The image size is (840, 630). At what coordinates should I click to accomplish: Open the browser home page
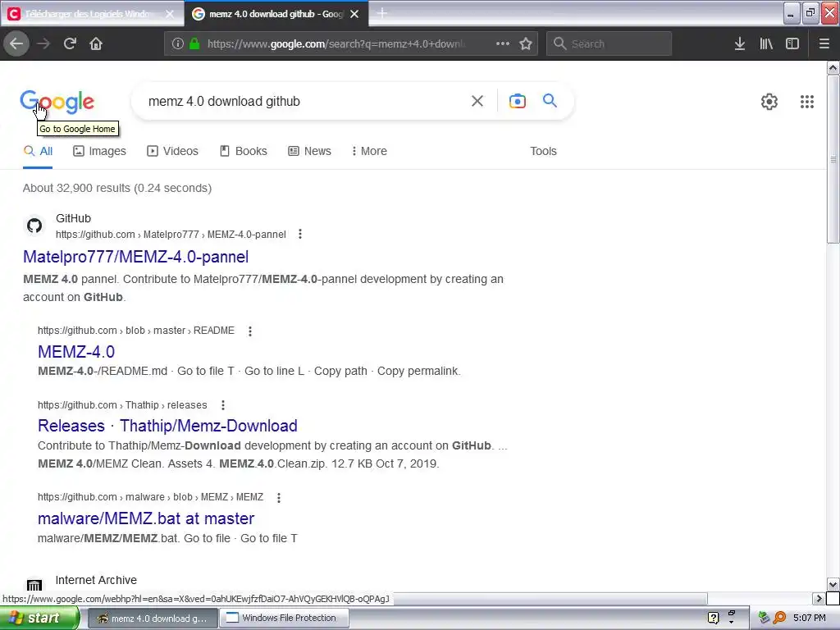point(96,43)
